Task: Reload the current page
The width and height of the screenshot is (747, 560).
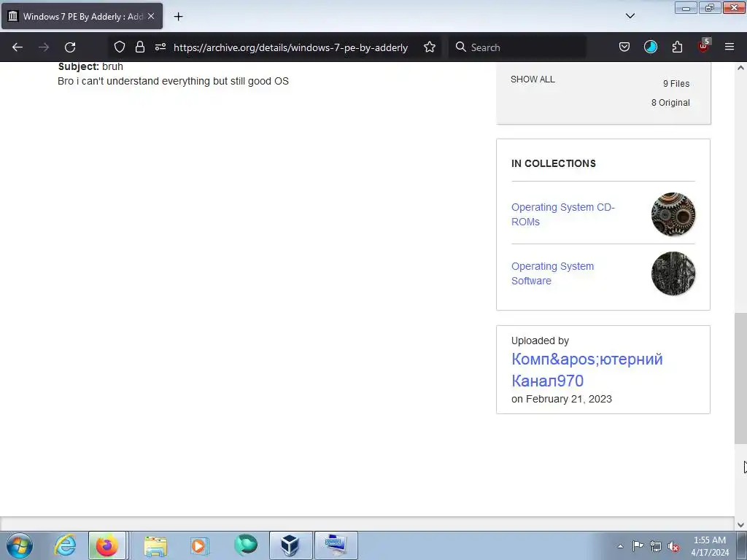Action: [x=70, y=47]
